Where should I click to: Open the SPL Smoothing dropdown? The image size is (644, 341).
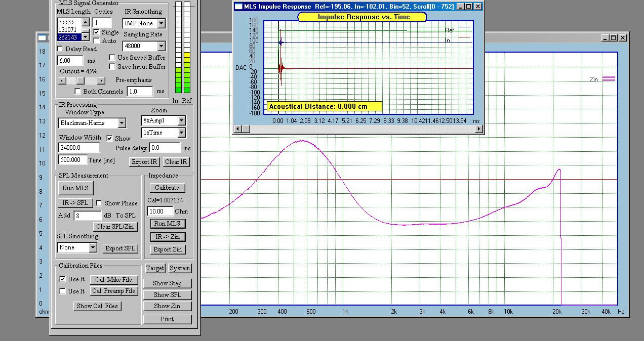[93, 247]
